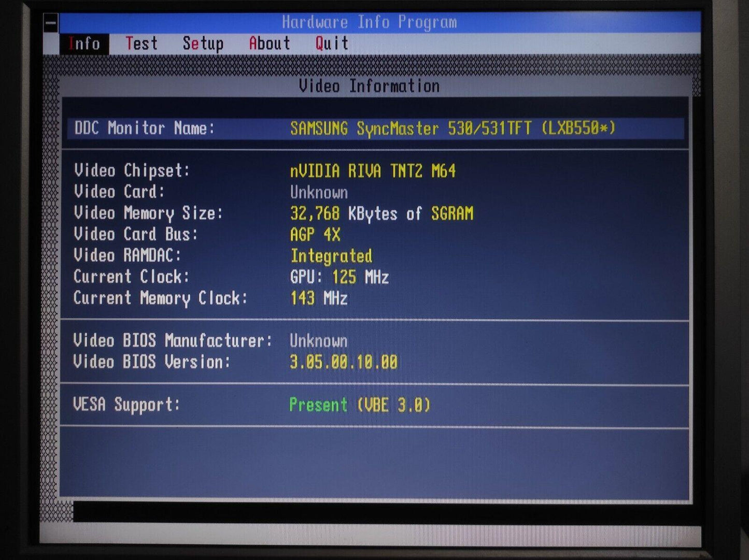Select the highlighted DDC Monitor Name row
Viewport: 749px width, 560px height.
click(x=375, y=128)
